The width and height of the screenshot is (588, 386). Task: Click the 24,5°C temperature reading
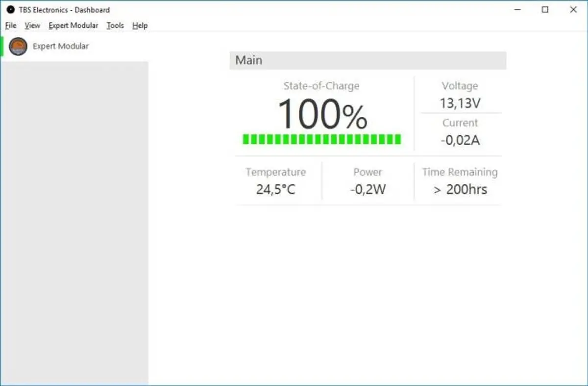pos(275,189)
